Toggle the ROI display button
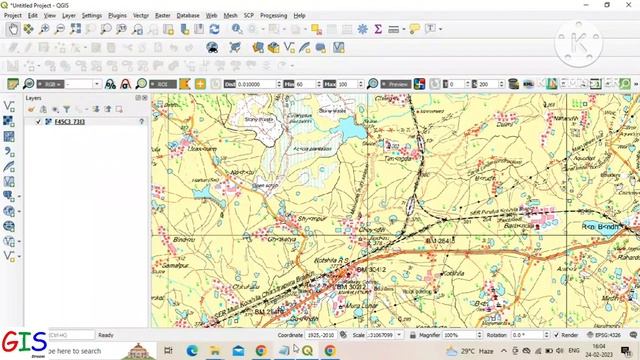 pyautogui.click(x=162, y=84)
